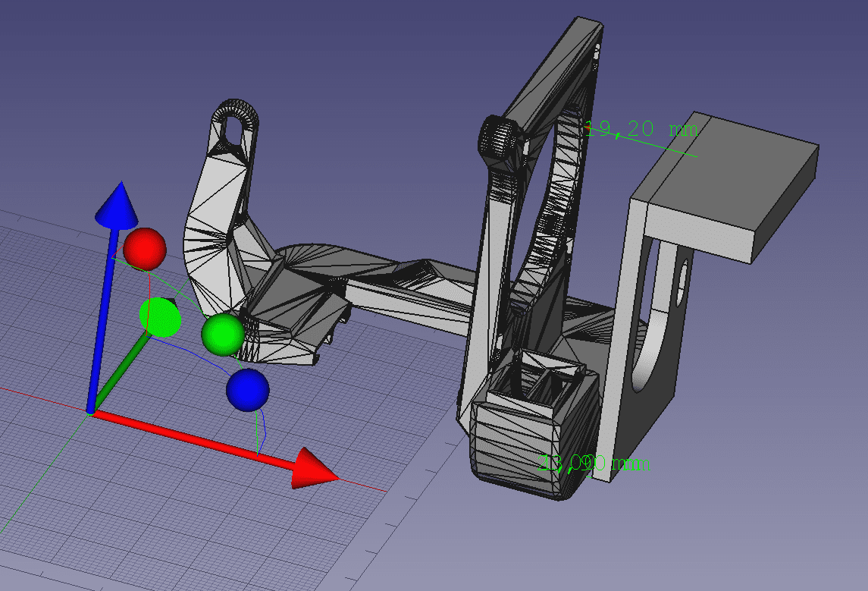Image resolution: width=868 pixels, height=591 pixels.
Task: Click the red X-axis arrow cone
Action: click(x=315, y=468)
